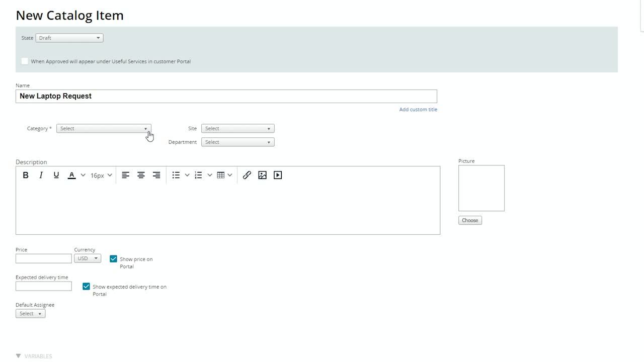The height and width of the screenshot is (362, 644).
Task: Uncheck Show expected delivery time on Portal
Action: [x=86, y=287]
